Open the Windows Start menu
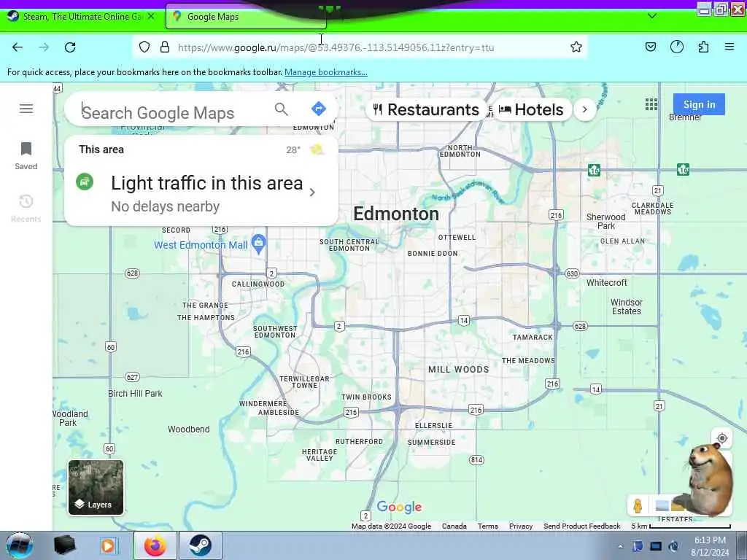Screen dimensions: 747x560 [x=19, y=545]
